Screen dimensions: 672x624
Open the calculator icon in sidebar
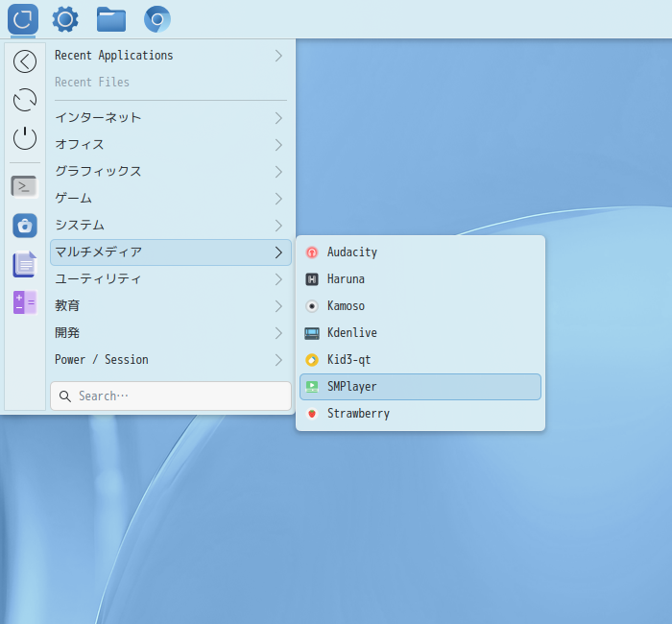click(25, 302)
